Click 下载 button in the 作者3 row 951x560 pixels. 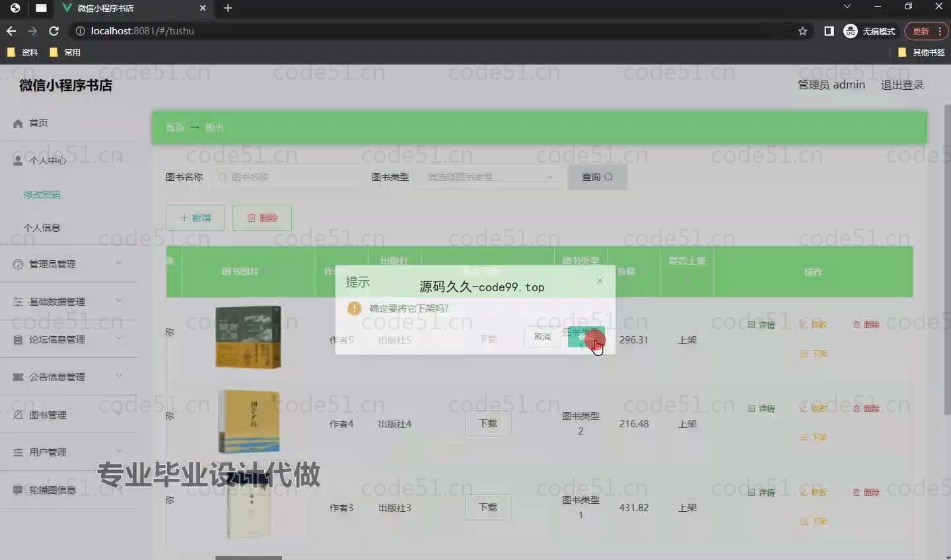(488, 507)
